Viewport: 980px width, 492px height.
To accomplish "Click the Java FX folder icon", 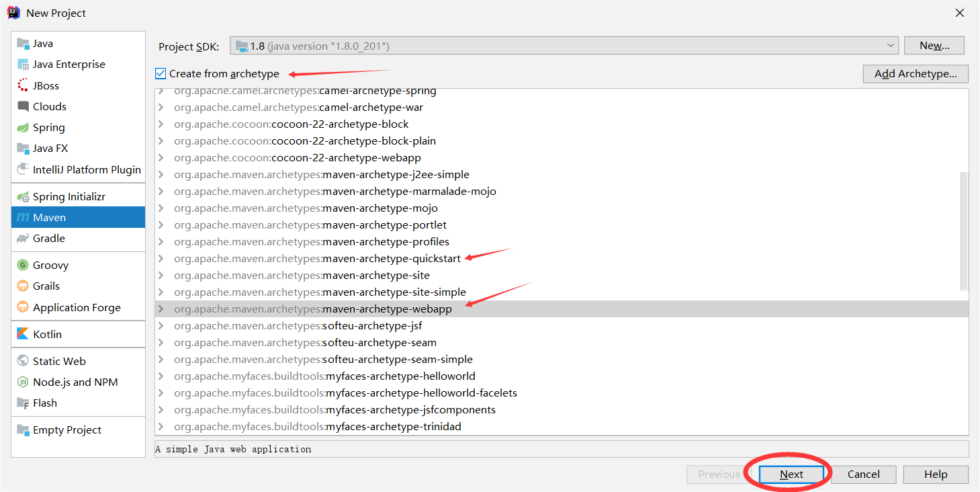I will 23,149.
